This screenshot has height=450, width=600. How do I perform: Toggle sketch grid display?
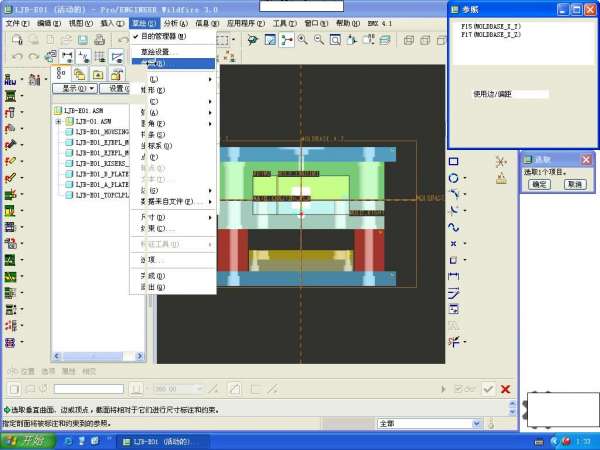pos(100,57)
